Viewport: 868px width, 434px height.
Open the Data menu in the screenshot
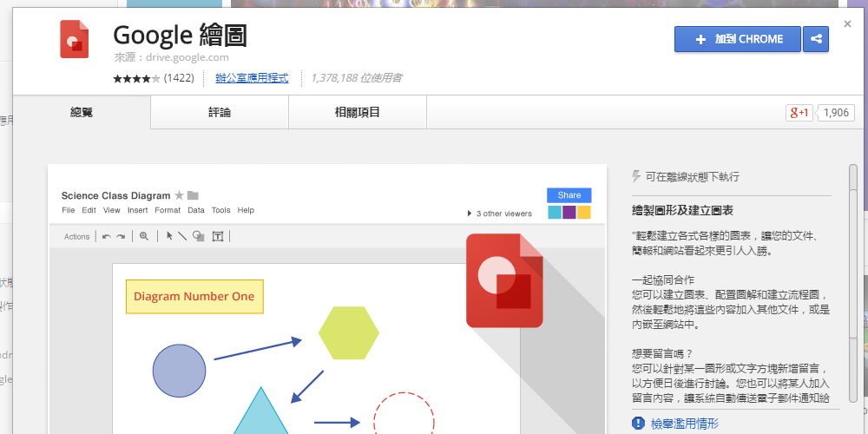click(196, 210)
